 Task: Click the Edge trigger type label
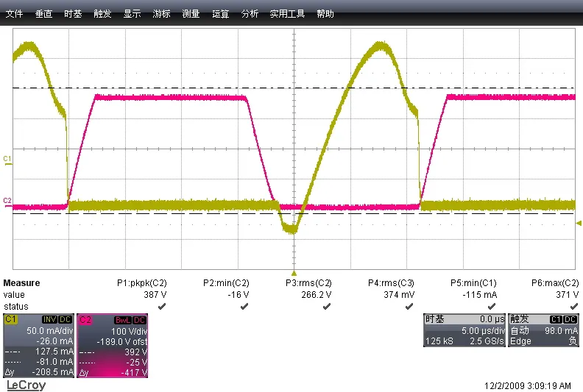pos(520,341)
